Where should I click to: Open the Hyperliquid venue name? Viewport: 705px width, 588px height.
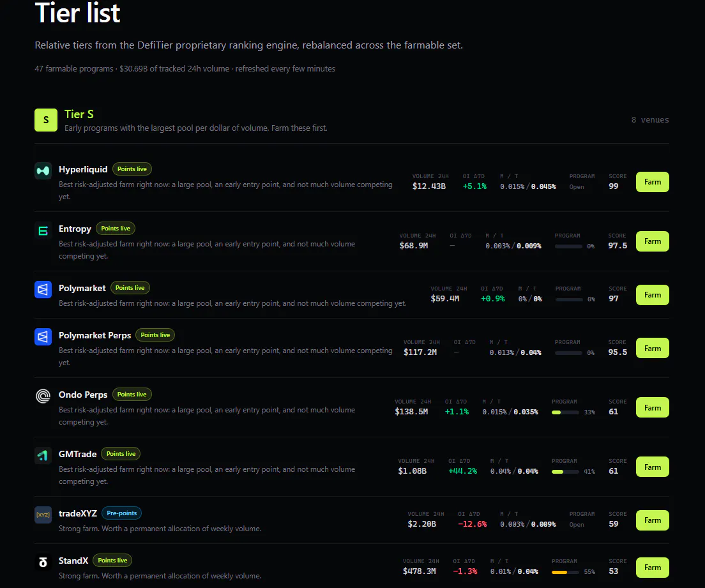pos(83,169)
